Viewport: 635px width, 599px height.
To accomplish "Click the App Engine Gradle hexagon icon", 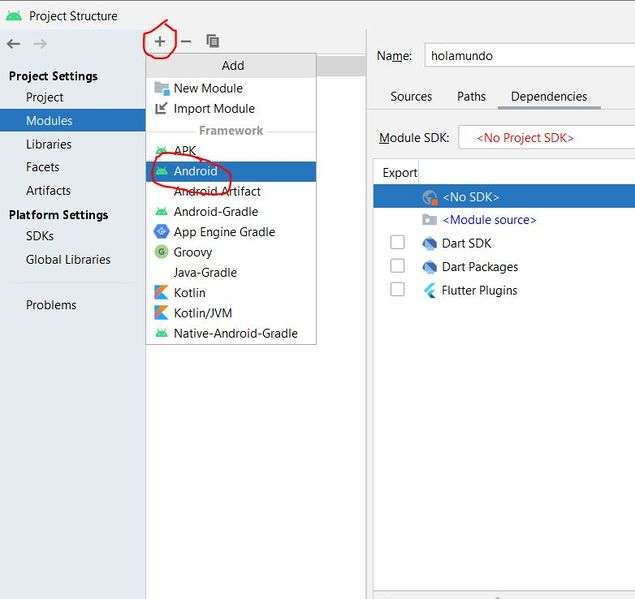I will point(162,232).
